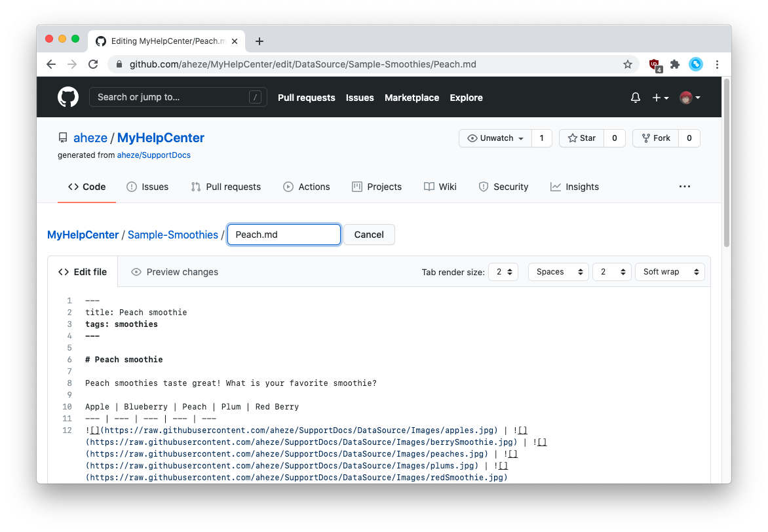This screenshot has width=768, height=532.
Task: Open Issues in top navigation
Action: pyautogui.click(x=360, y=98)
